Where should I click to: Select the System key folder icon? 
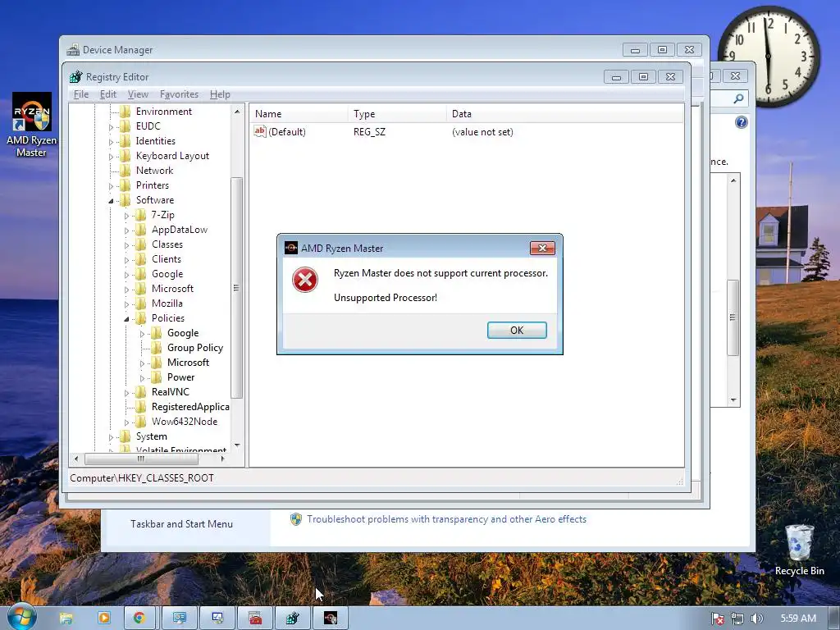coord(126,436)
